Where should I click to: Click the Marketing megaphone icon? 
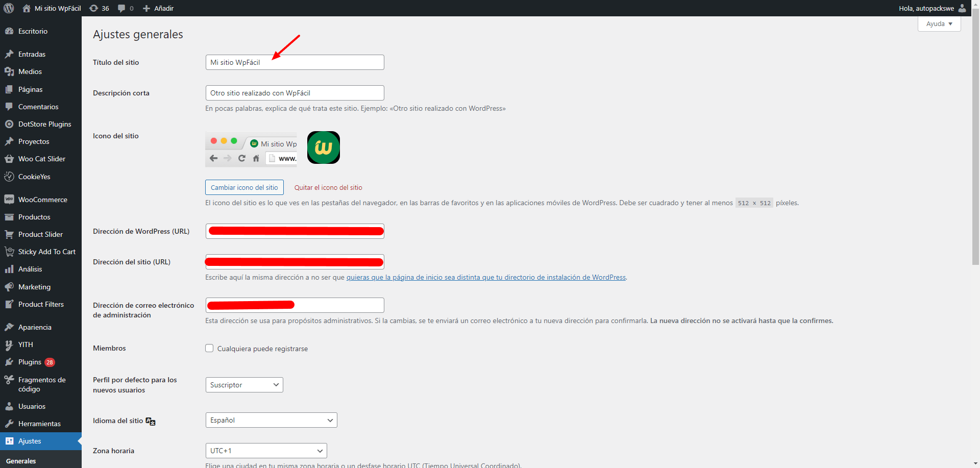click(x=9, y=287)
